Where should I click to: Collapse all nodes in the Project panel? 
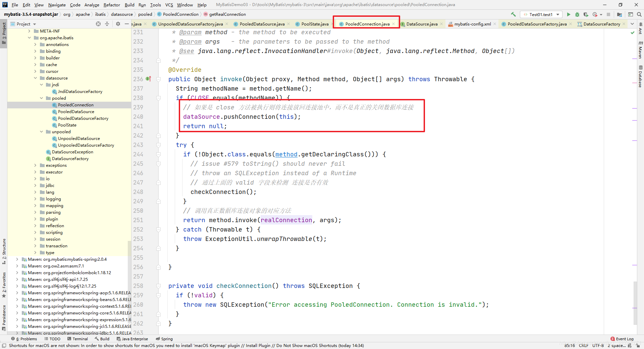click(107, 24)
